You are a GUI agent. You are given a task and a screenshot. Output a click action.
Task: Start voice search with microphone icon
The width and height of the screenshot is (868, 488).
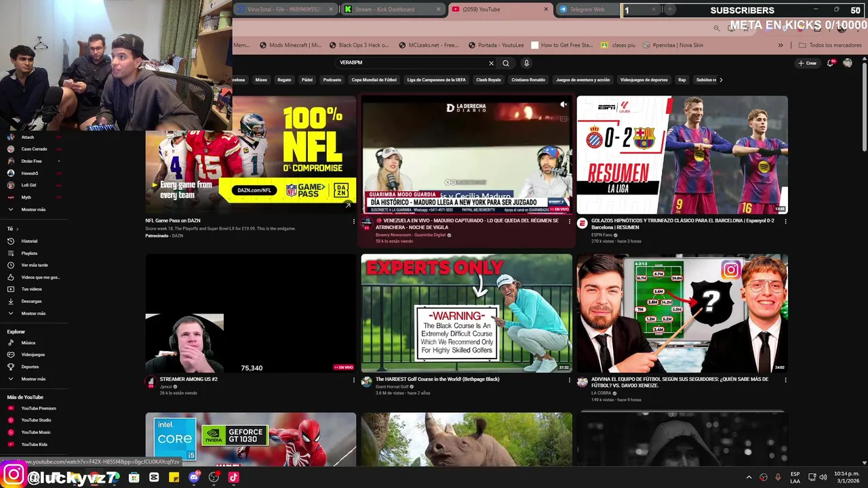pyautogui.click(x=526, y=63)
